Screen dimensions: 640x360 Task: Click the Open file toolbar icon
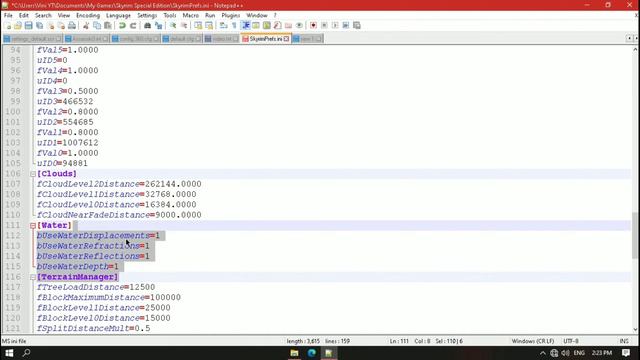[18, 25]
